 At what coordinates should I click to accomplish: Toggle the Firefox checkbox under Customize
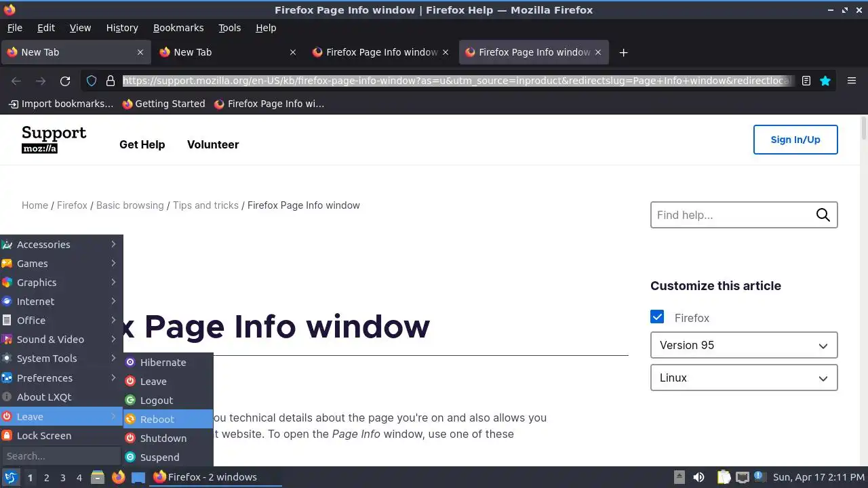pyautogui.click(x=657, y=317)
